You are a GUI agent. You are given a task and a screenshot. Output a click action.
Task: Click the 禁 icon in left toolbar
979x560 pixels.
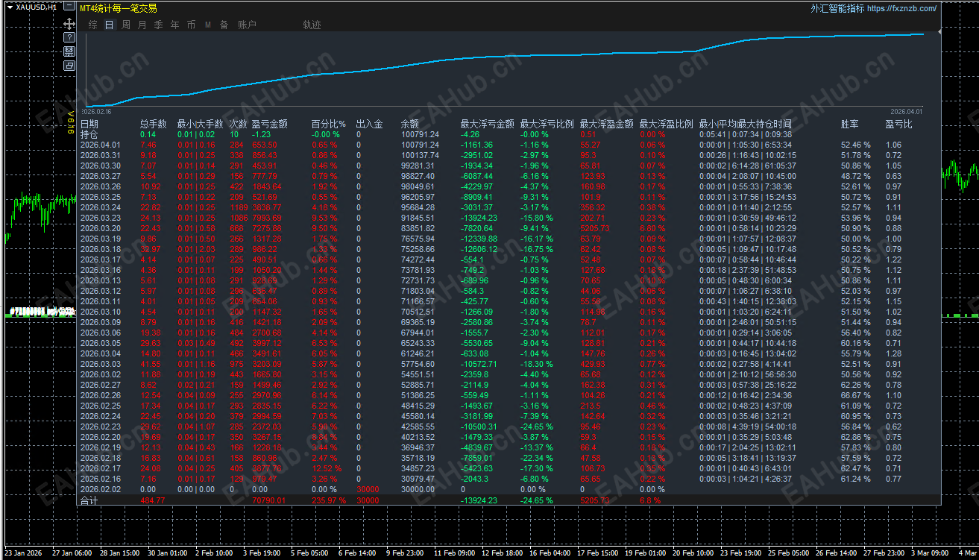pos(69,51)
